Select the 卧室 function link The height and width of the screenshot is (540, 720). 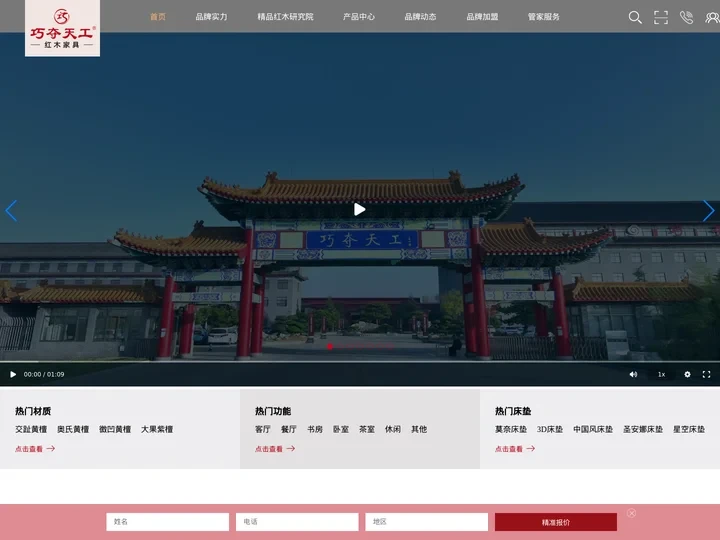[341, 429]
